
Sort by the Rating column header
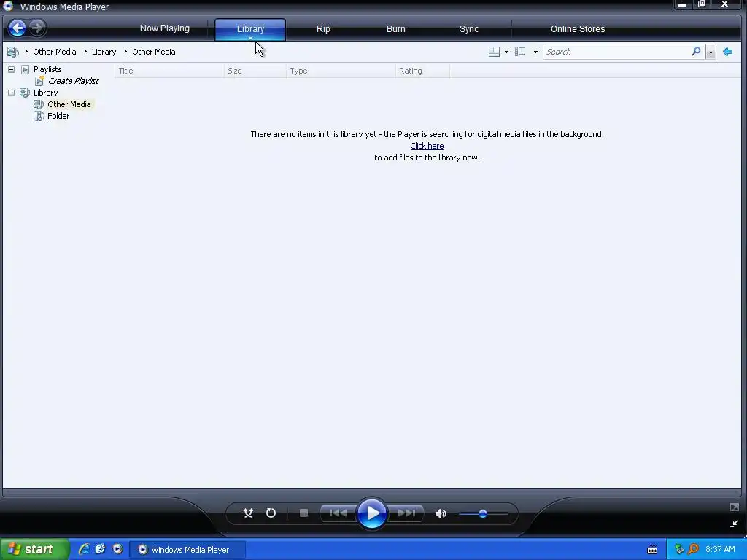tap(422, 71)
